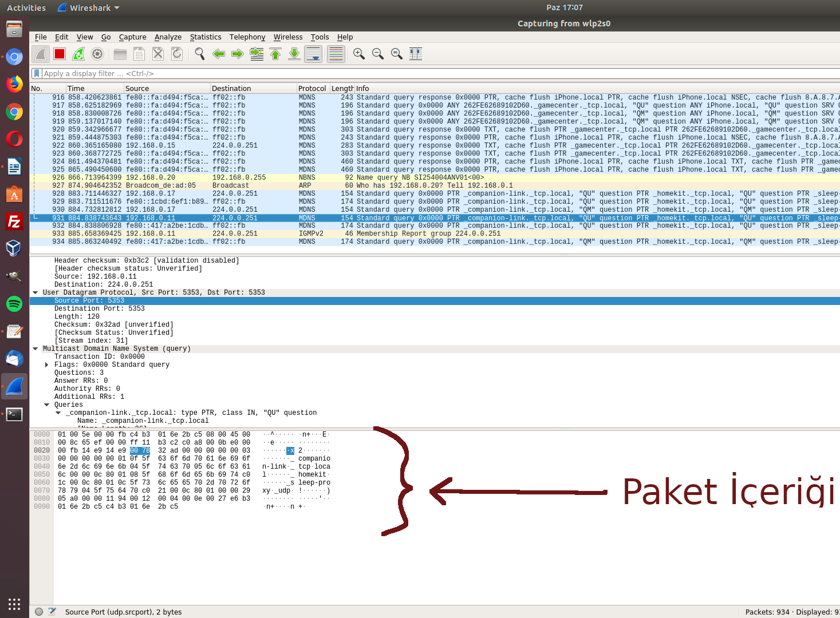This screenshot has height=618, width=840.
Task: Restart the current capture
Action: coord(78,54)
